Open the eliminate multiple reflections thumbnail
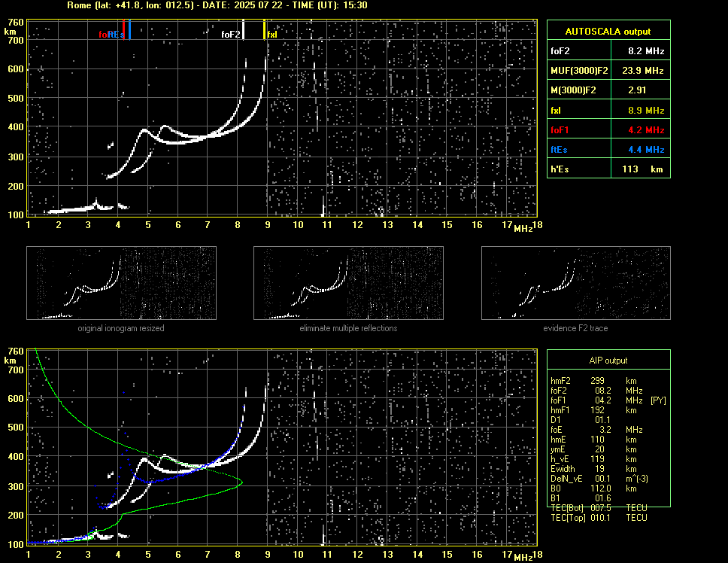The image size is (728, 563). pos(348,283)
